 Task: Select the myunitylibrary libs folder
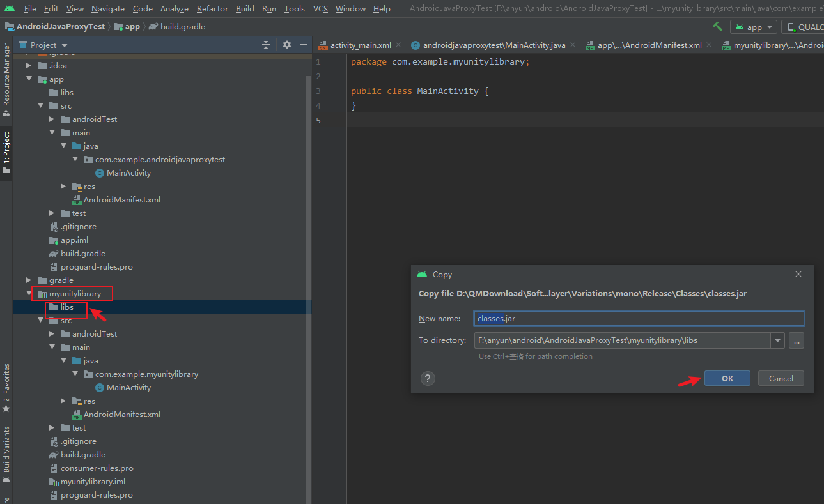(61, 307)
